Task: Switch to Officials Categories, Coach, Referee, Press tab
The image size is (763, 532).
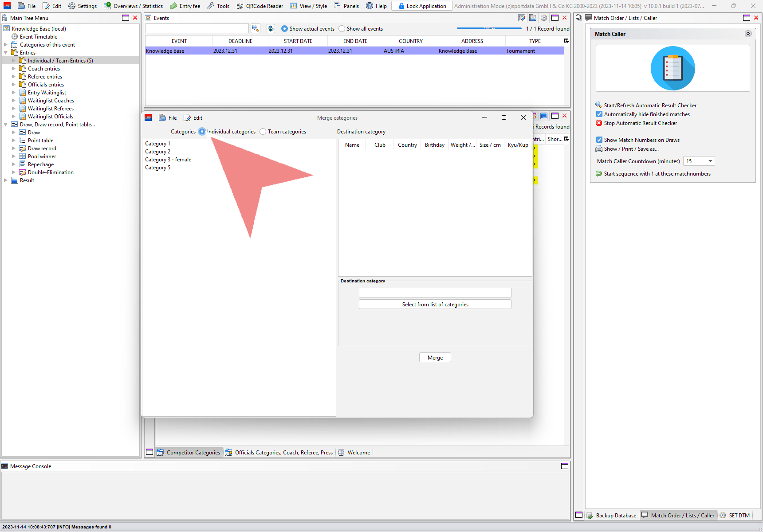Action: pos(279,453)
